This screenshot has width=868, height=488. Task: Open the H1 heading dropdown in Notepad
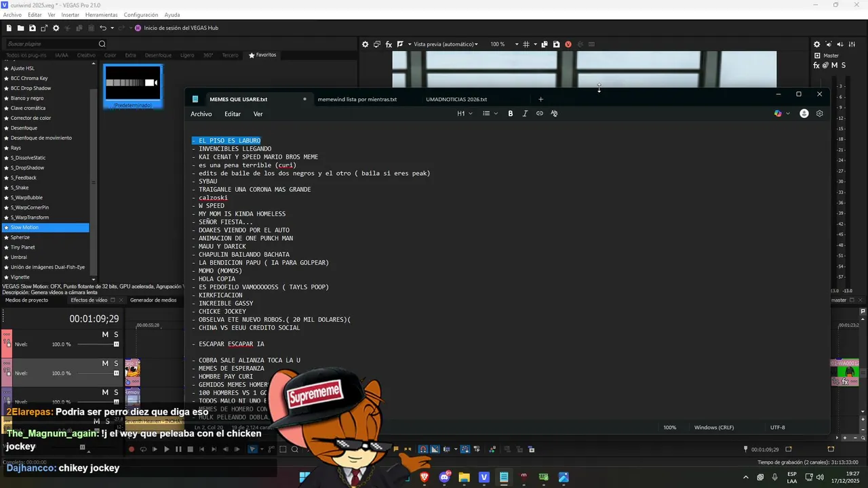[465, 114]
